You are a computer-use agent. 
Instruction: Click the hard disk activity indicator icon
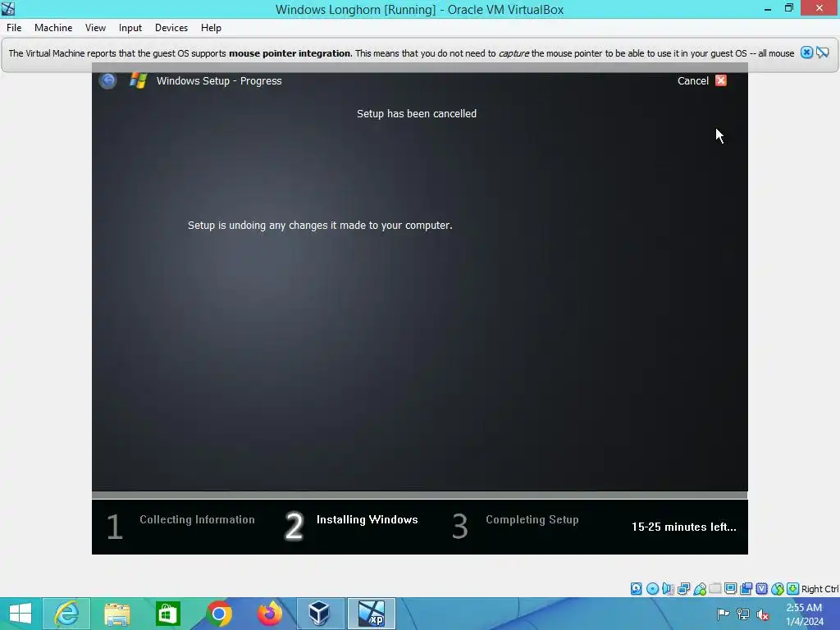point(636,589)
